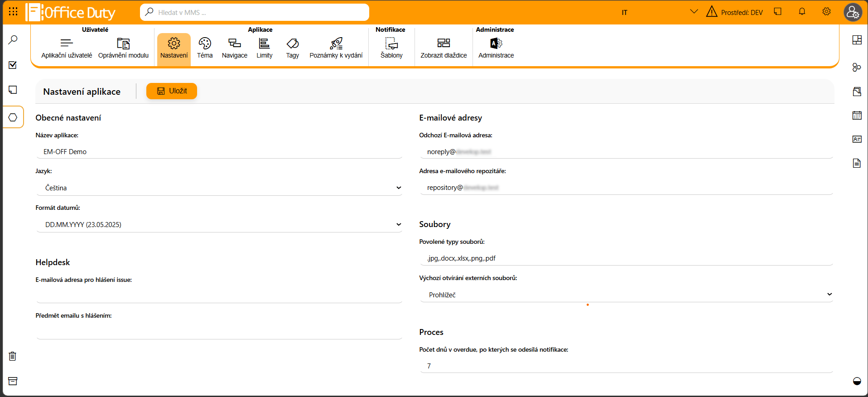Click the search field Hledat v MMS
This screenshot has width=868, height=397.
[x=255, y=12]
